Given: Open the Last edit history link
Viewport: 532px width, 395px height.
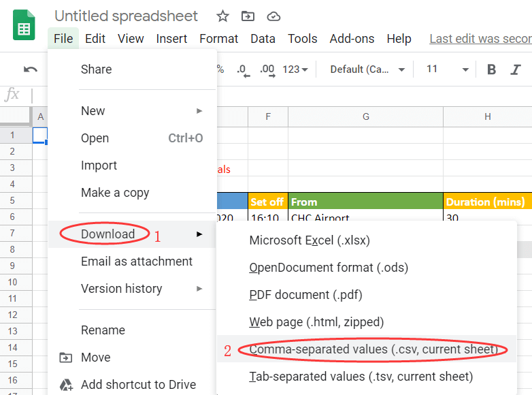Looking at the screenshot, I should pyautogui.click(x=480, y=39).
